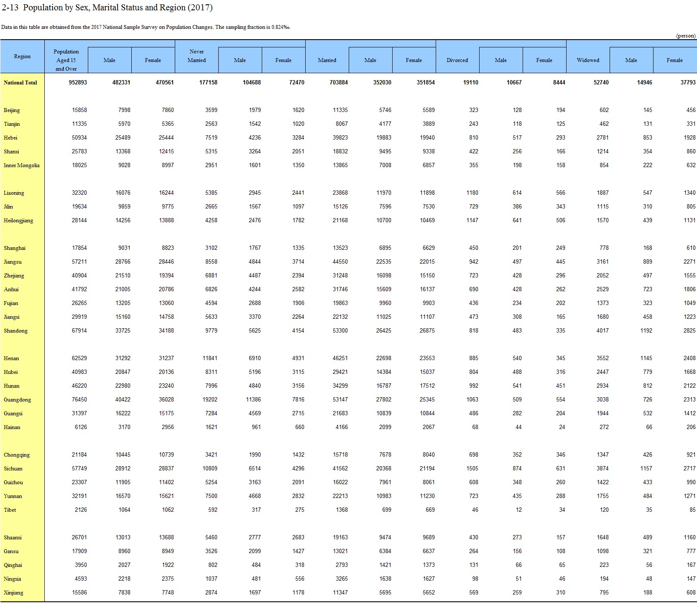Select the 'Fujian' row label
Viewport: 697px width, 616px height.
point(11,303)
